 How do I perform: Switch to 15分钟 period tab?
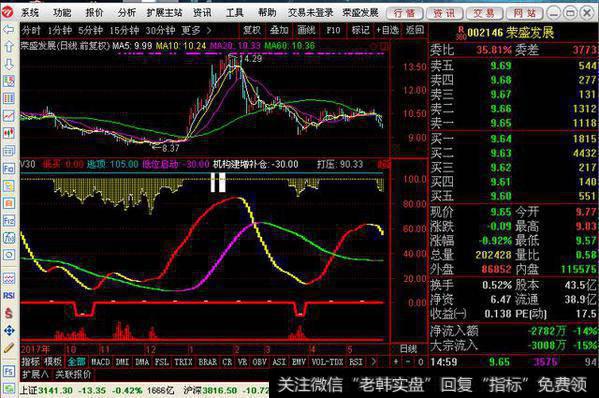[124, 30]
